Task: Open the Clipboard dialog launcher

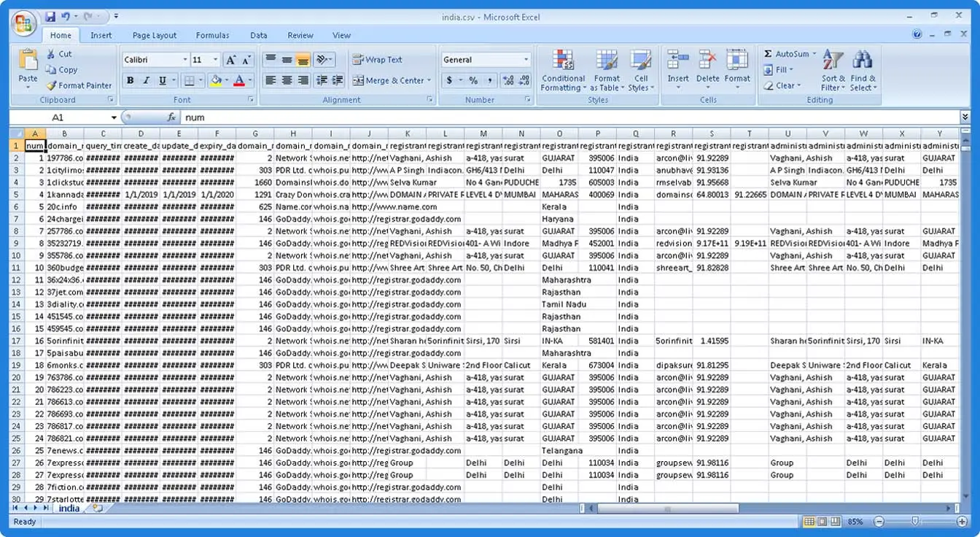Action: [111, 100]
